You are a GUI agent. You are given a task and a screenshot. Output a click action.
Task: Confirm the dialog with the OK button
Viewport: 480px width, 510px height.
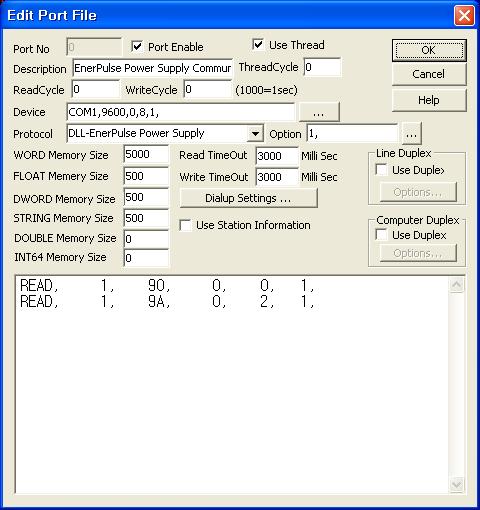tap(429, 50)
